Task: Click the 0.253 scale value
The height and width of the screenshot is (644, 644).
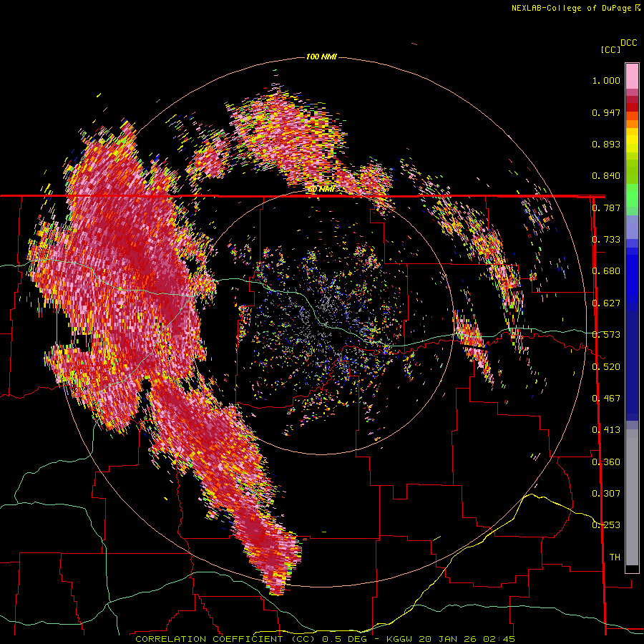Action: click(x=606, y=525)
